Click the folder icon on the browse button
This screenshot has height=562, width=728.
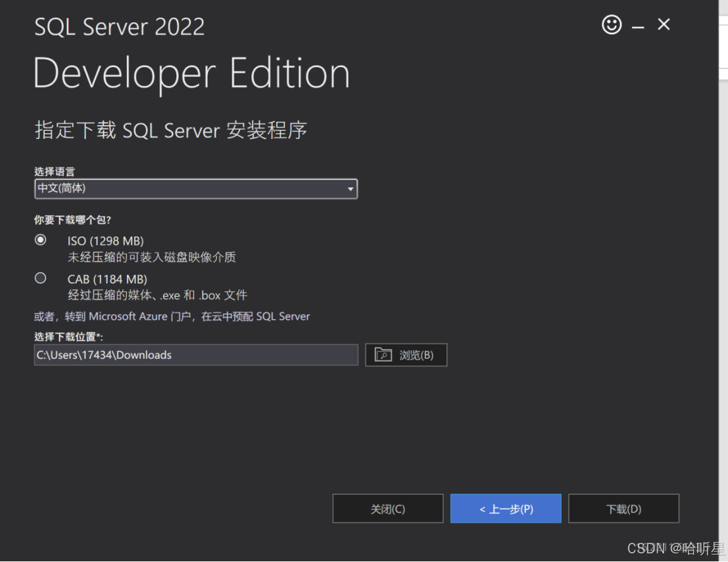[383, 355]
